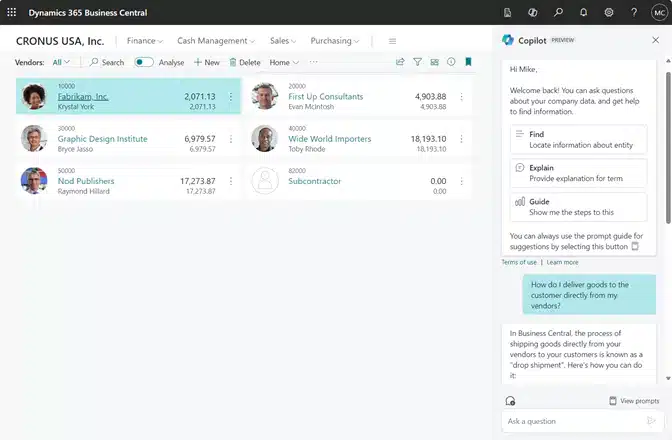Open more options for First Up Consultants
The height and width of the screenshot is (440, 672).
[x=462, y=97]
